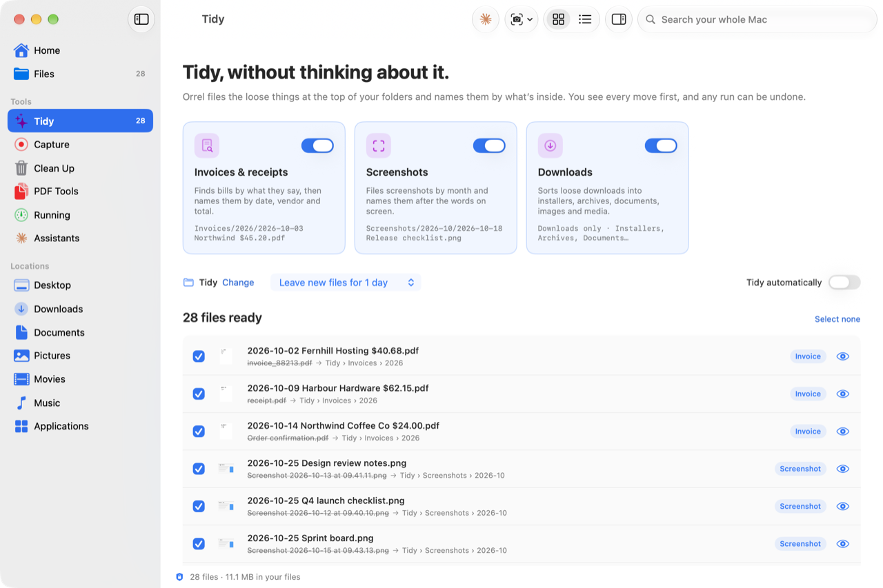
Task: Click the Downloads card arrow icon
Action: tap(550, 145)
